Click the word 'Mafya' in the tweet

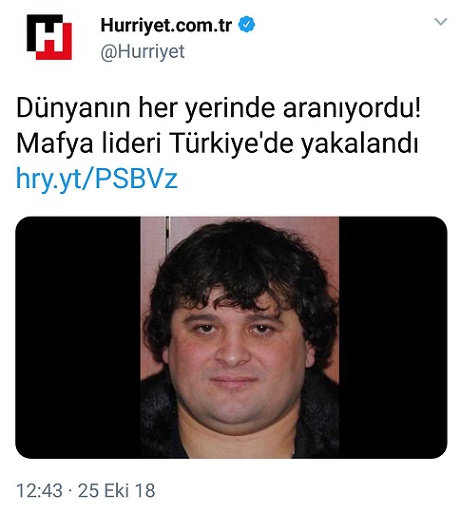click(x=55, y=144)
